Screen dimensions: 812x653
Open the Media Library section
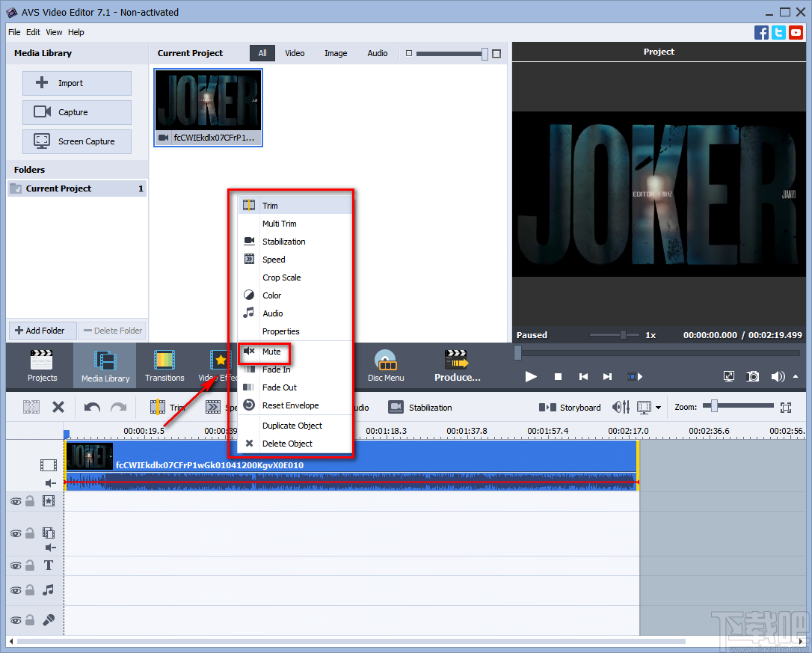point(105,366)
